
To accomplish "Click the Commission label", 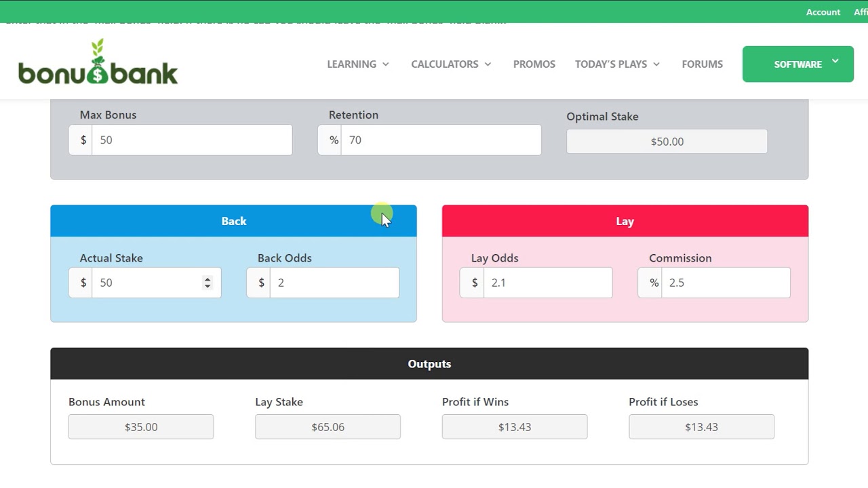I will 680,258.
